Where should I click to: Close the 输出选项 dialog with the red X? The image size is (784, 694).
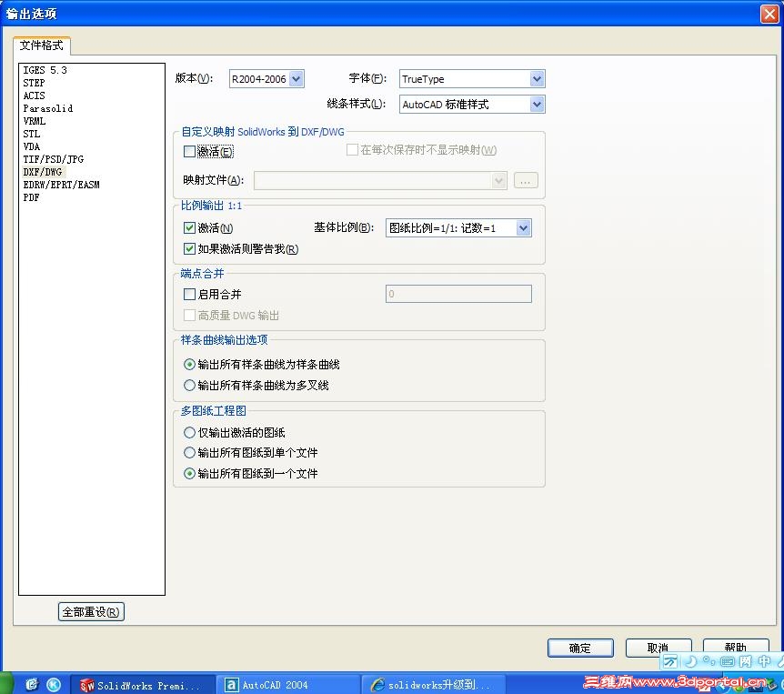pos(769,14)
